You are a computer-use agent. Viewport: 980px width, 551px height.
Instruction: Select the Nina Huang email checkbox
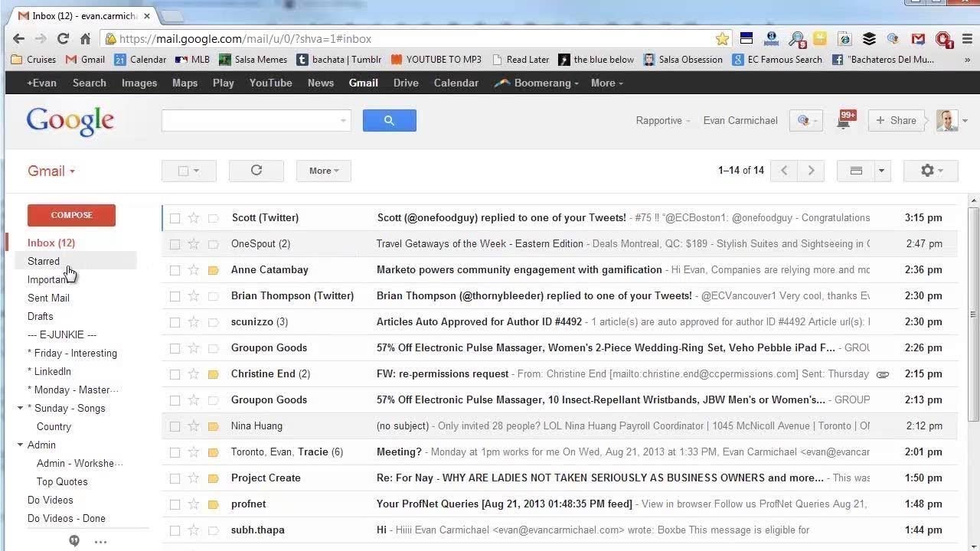175,426
